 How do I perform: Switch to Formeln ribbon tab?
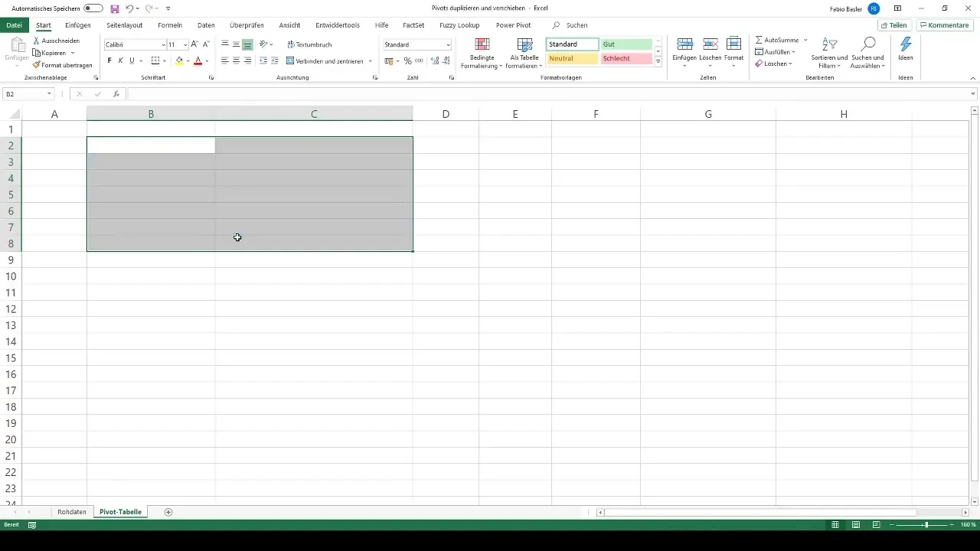170,25
